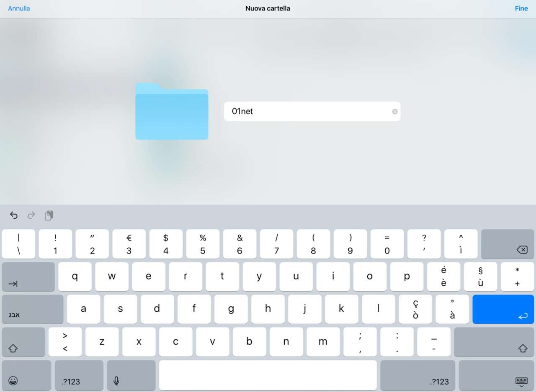Screen dimensions: 536x392
Task: Tap the backspace delete key
Action: pos(508,244)
